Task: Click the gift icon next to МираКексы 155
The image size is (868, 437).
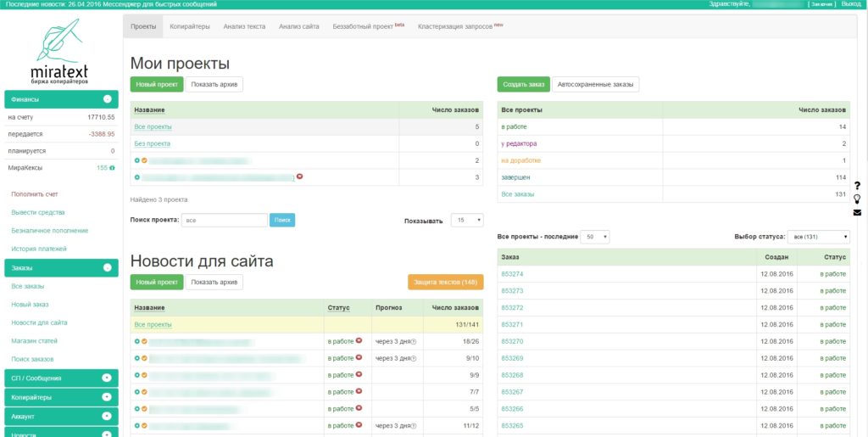Action: pyautogui.click(x=113, y=167)
